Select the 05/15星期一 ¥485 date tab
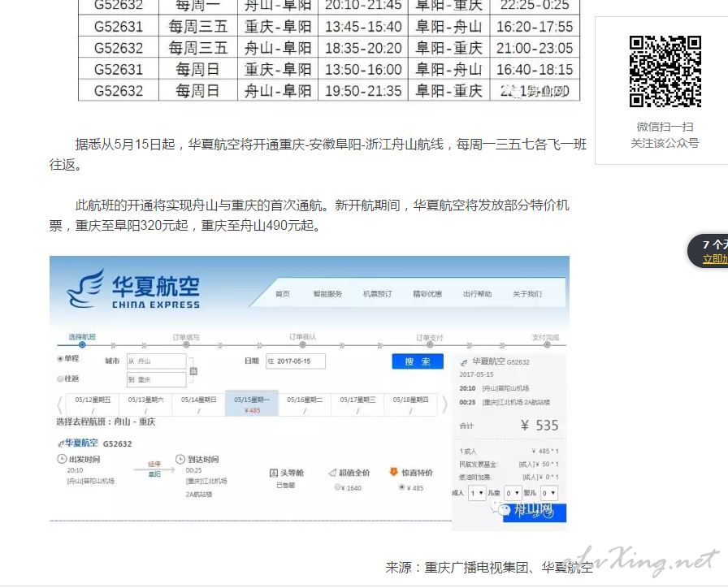 tap(252, 404)
